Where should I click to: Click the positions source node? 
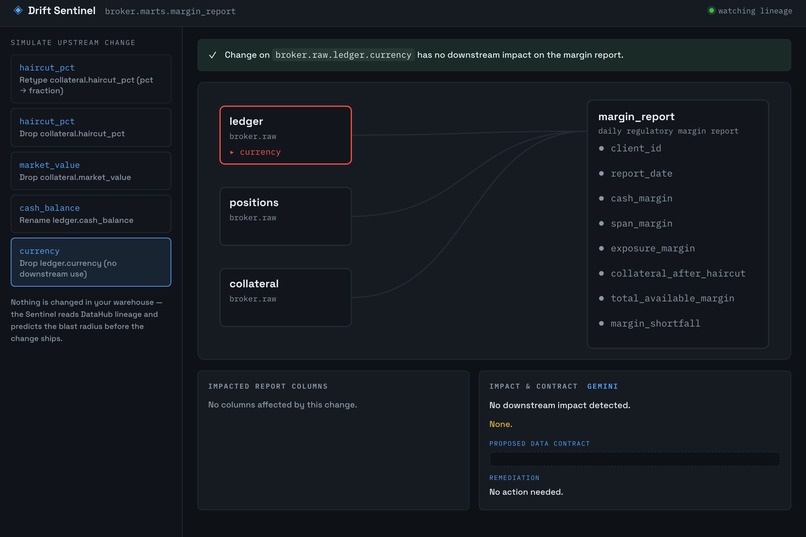coord(285,216)
